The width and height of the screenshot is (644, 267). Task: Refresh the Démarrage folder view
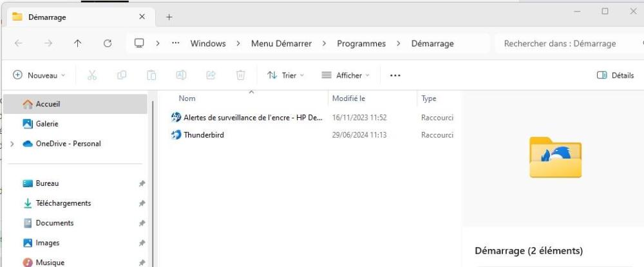pos(108,43)
